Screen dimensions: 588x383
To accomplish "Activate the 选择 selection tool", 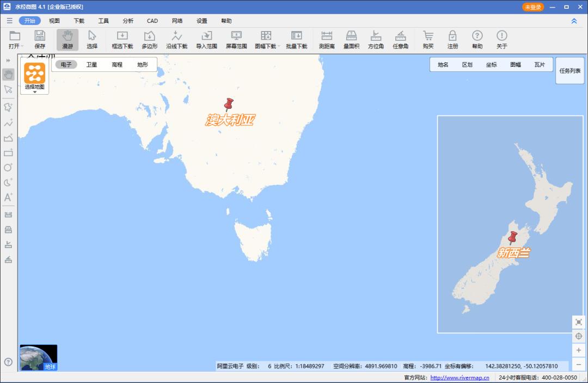I will pos(93,39).
